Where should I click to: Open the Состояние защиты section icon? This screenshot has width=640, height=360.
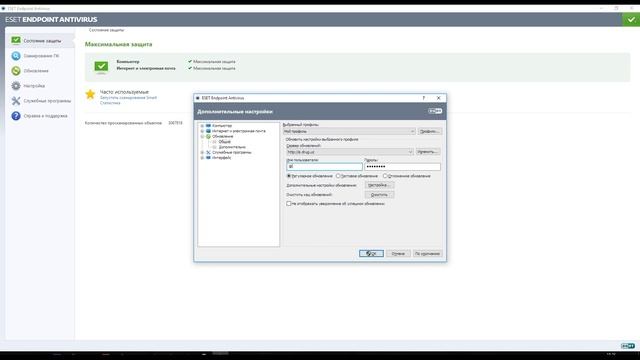pyautogui.click(x=16, y=40)
